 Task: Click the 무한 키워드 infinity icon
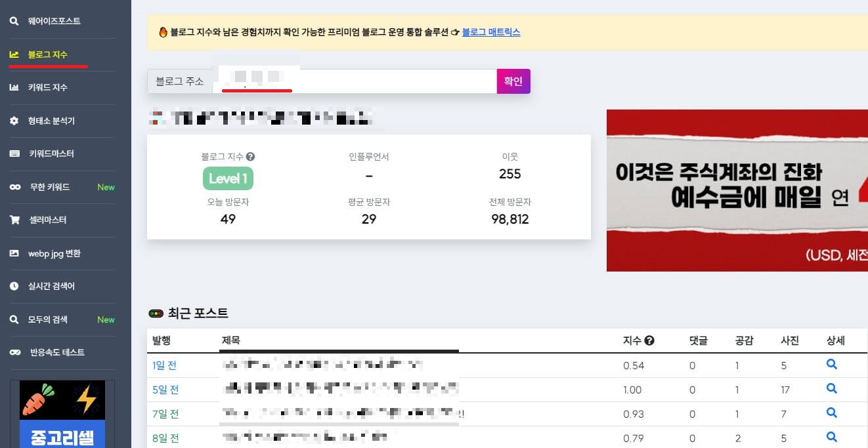16,187
